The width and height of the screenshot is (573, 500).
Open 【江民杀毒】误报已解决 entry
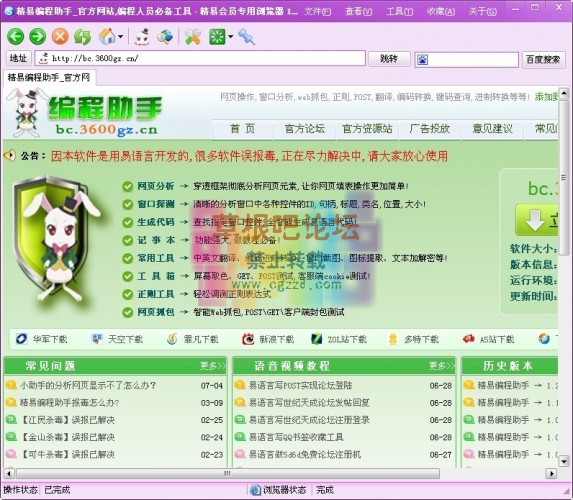point(67,420)
